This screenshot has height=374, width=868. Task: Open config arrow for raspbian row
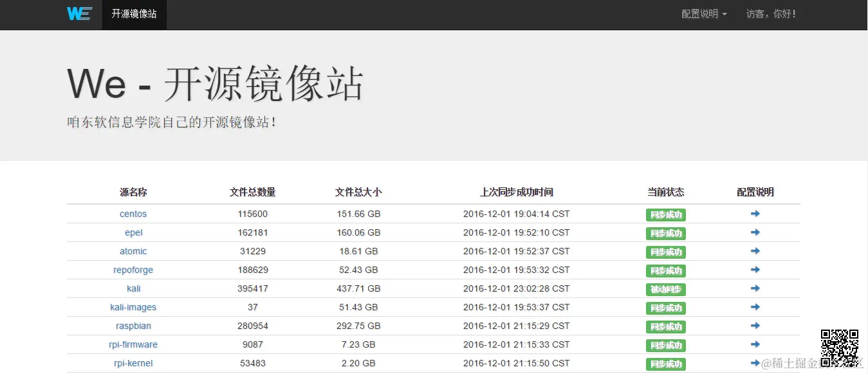coord(755,326)
